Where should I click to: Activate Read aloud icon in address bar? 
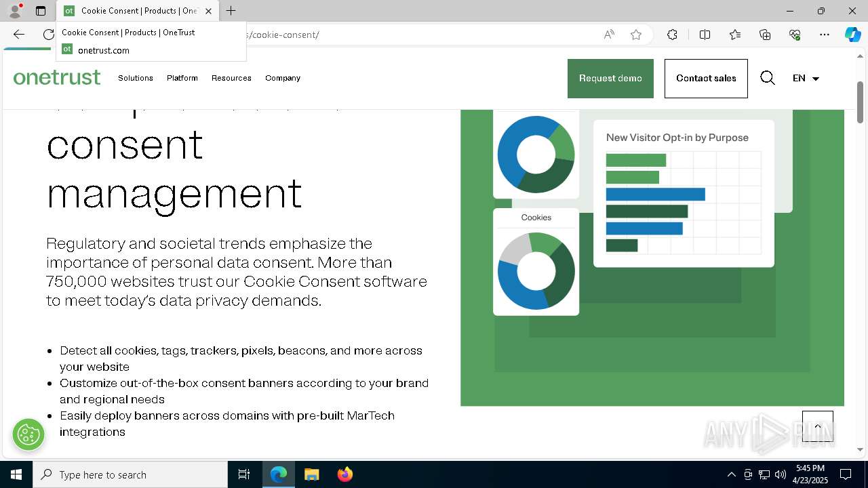(609, 35)
